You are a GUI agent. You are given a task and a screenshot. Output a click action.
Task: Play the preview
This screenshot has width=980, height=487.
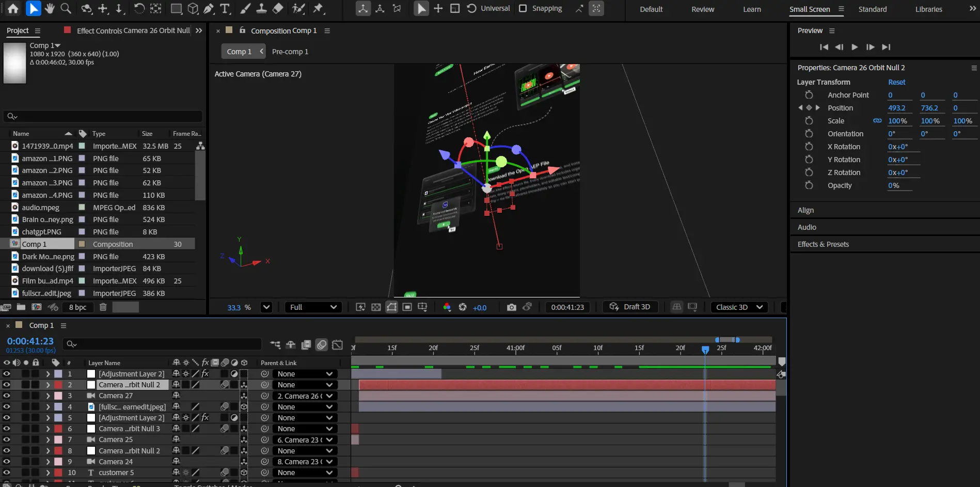coord(855,47)
